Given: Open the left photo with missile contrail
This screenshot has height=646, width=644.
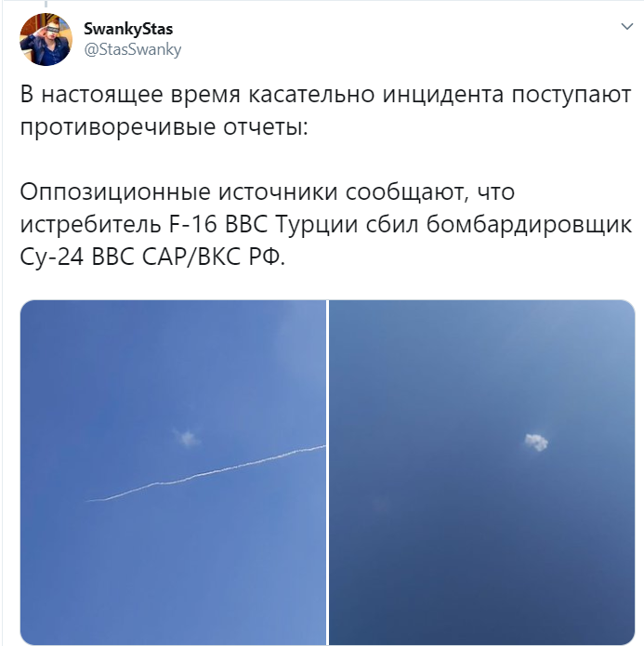Looking at the screenshot, I should click(x=173, y=472).
